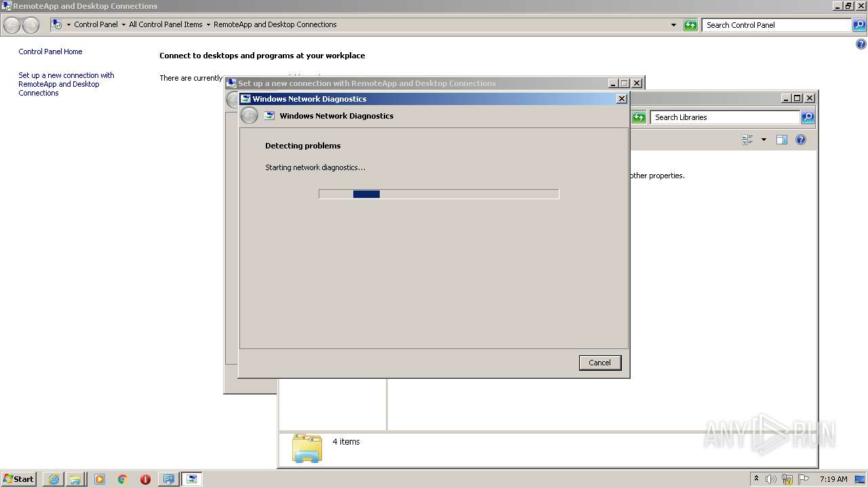Select RemoteApp and Desktop Connections breadcrumb

point(275,24)
